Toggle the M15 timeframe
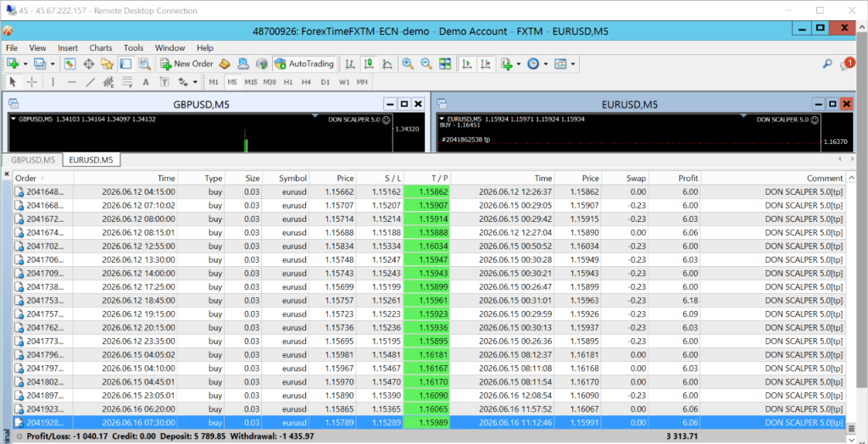Image resolution: width=868 pixels, height=444 pixels. click(x=251, y=82)
